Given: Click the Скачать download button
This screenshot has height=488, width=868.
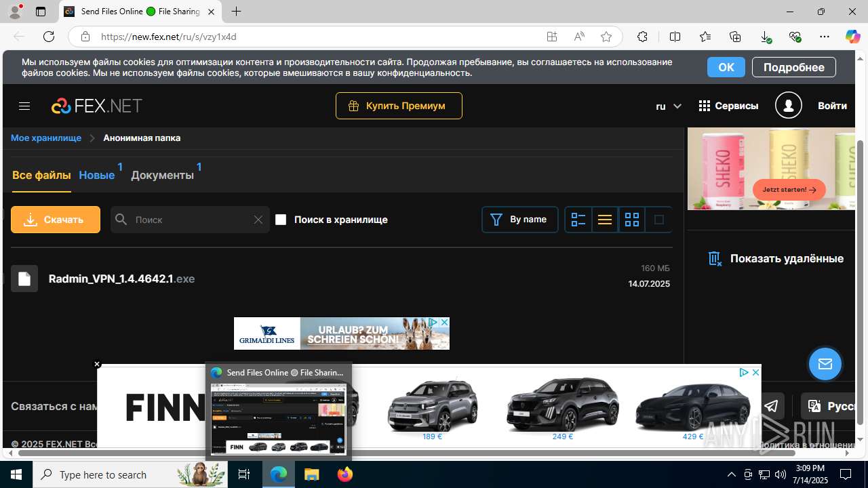Looking at the screenshot, I should pos(56,220).
